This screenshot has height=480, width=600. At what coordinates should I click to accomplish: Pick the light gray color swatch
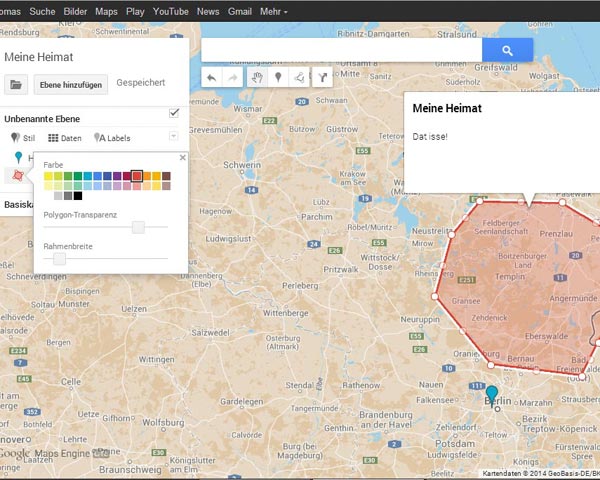(58, 196)
